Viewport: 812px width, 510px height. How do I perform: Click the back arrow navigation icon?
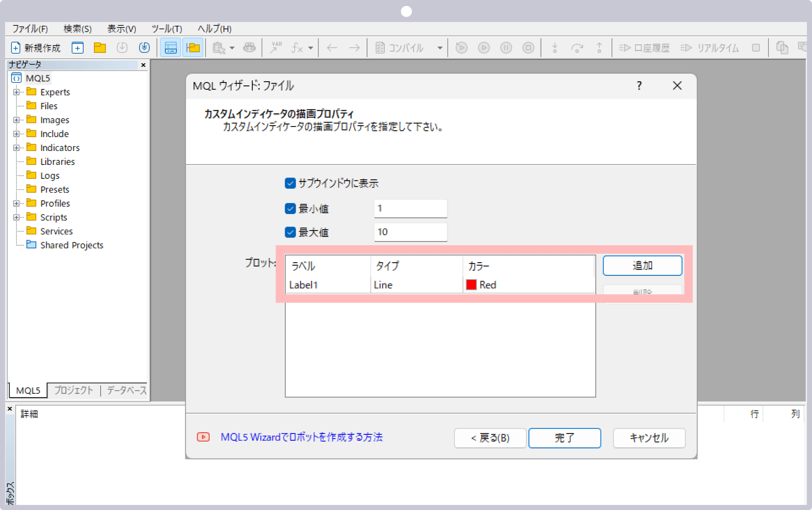(x=332, y=48)
